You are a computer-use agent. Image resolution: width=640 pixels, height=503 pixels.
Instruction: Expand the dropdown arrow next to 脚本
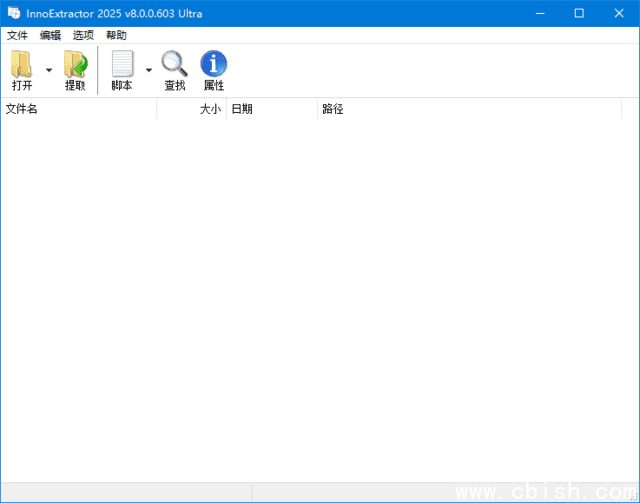pyautogui.click(x=149, y=70)
